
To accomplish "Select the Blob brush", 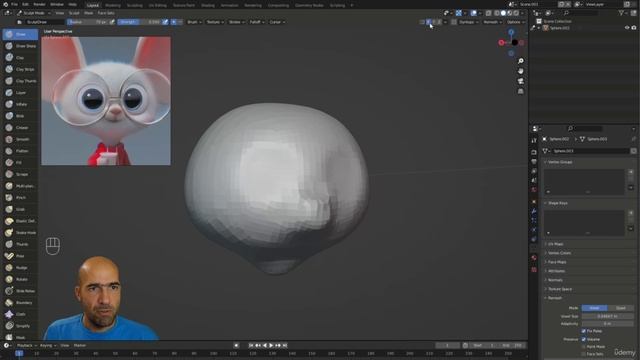I will [20, 116].
